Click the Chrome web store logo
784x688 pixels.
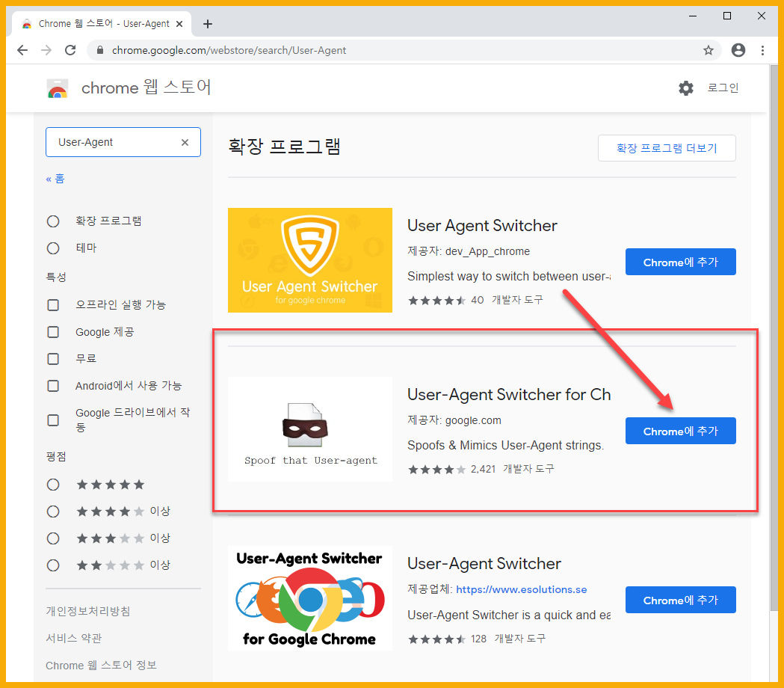coord(58,88)
